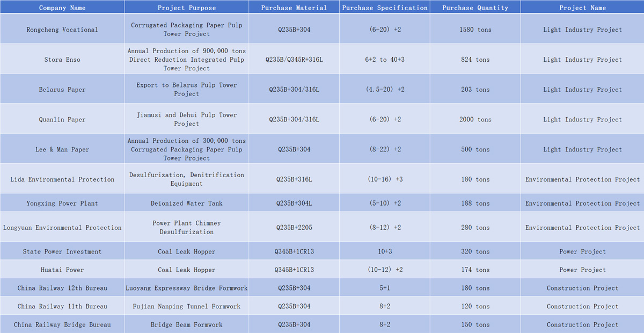Click the 2000 tons quantity cell
This screenshot has height=333, width=644.
(475, 119)
